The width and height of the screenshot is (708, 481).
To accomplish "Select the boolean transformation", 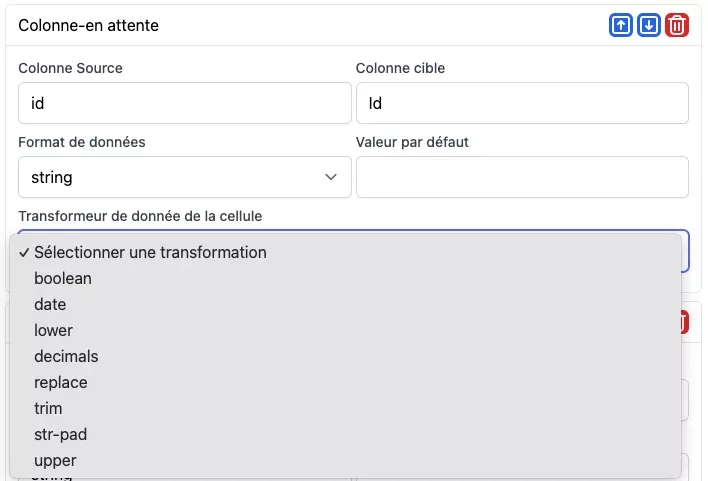I will click(x=63, y=278).
